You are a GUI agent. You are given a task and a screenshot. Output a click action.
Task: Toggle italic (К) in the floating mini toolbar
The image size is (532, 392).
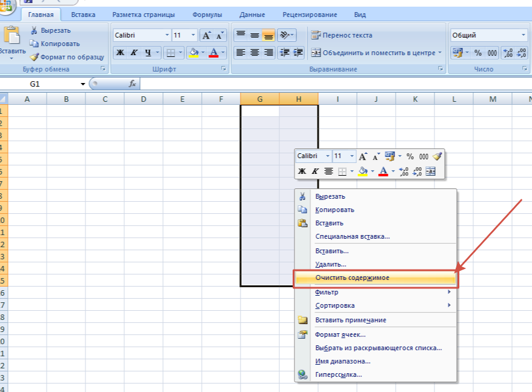point(315,171)
